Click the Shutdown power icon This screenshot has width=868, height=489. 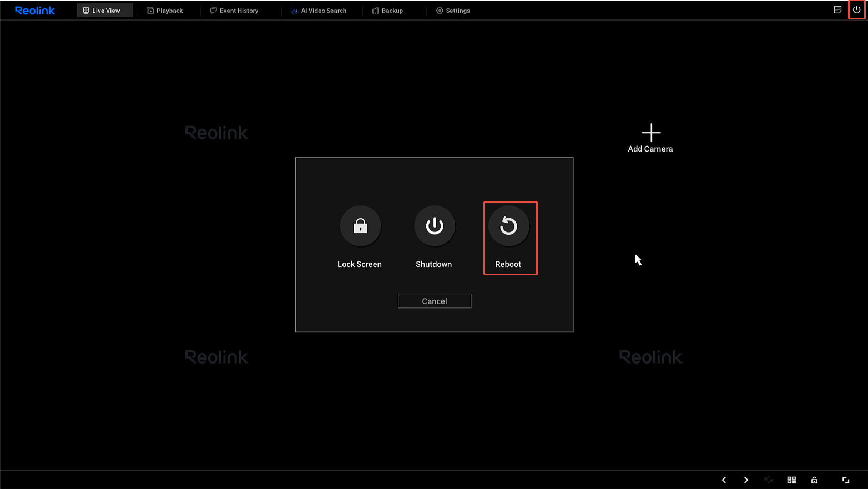click(434, 226)
